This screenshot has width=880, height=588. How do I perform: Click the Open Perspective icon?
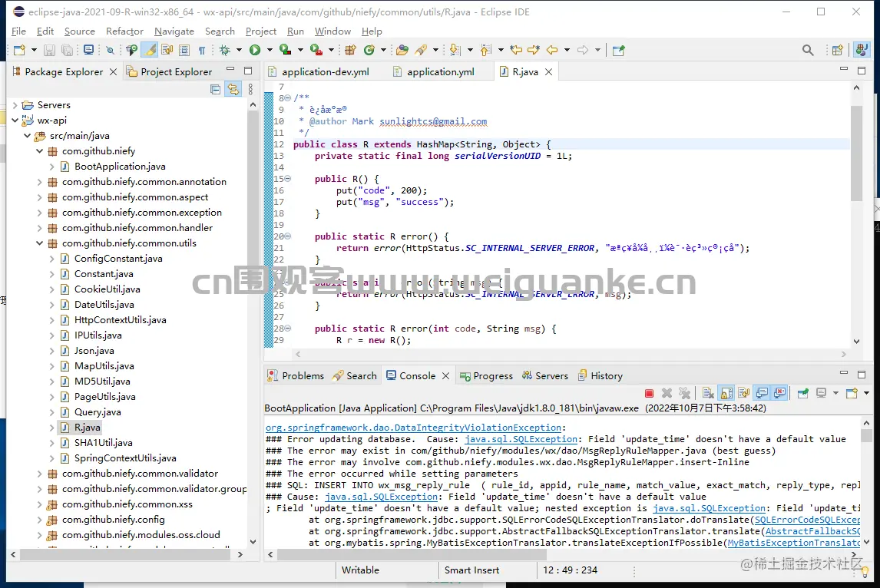click(837, 50)
